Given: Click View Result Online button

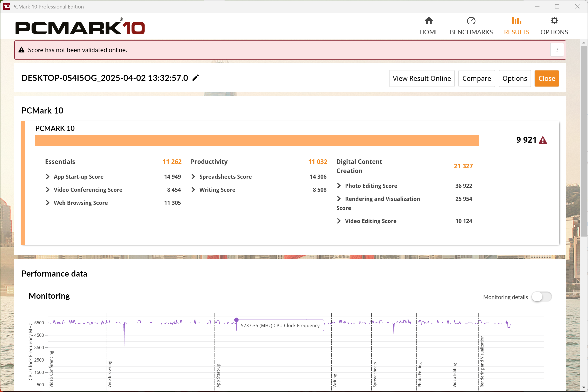Looking at the screenshot, I should tap(422, 78).
